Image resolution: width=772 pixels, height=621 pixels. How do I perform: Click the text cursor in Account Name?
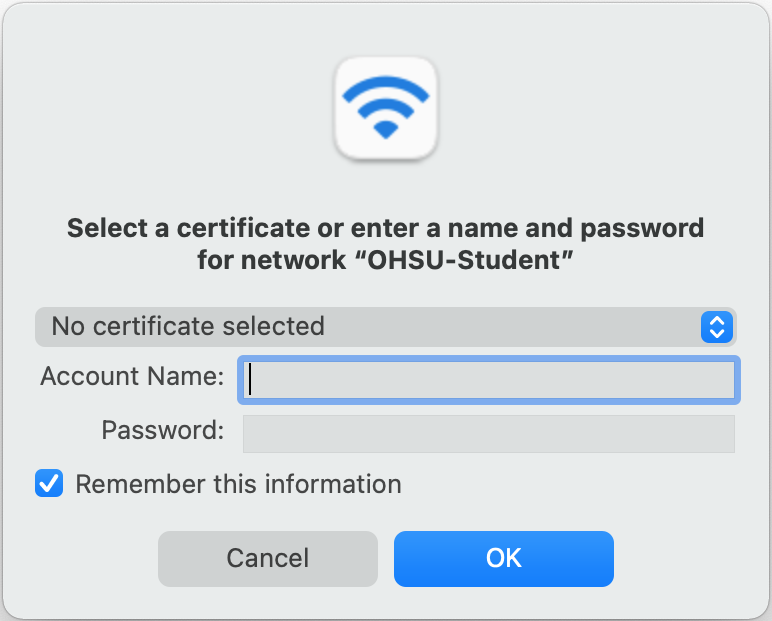coord(251,380)
